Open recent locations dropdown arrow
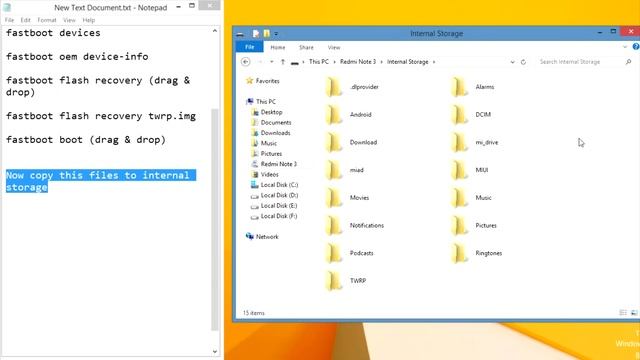This screenshot has height=360, width=640. click(271, 62)
